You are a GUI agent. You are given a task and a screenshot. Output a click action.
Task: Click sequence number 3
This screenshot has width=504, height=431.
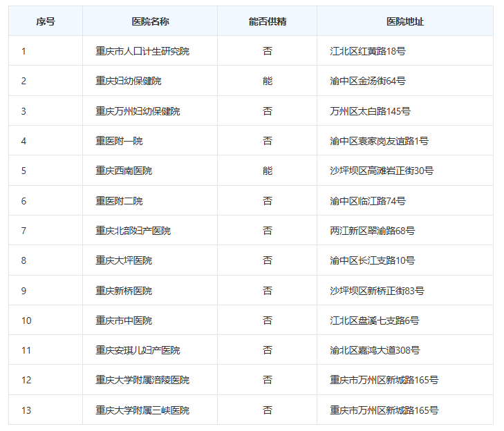[24, 111]
